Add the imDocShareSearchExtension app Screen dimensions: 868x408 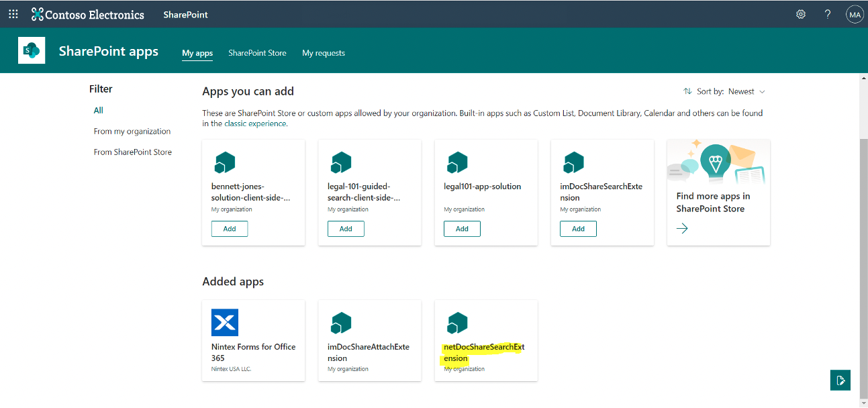pyautogui.click(x=578, y=229)
